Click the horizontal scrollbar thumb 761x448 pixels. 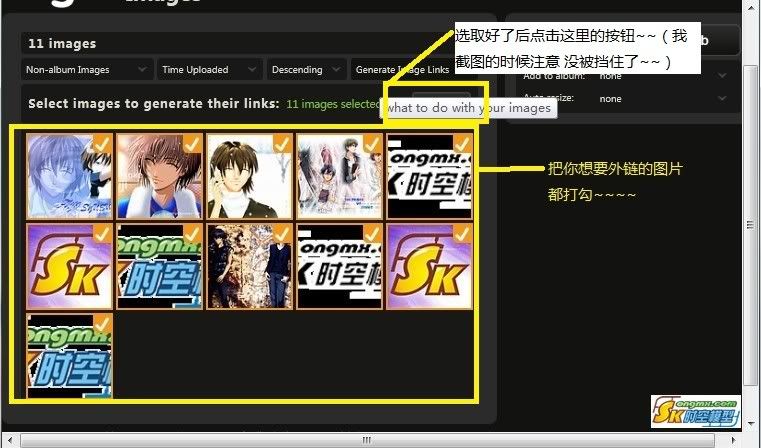pyautogui.click(x=367, y=440)
